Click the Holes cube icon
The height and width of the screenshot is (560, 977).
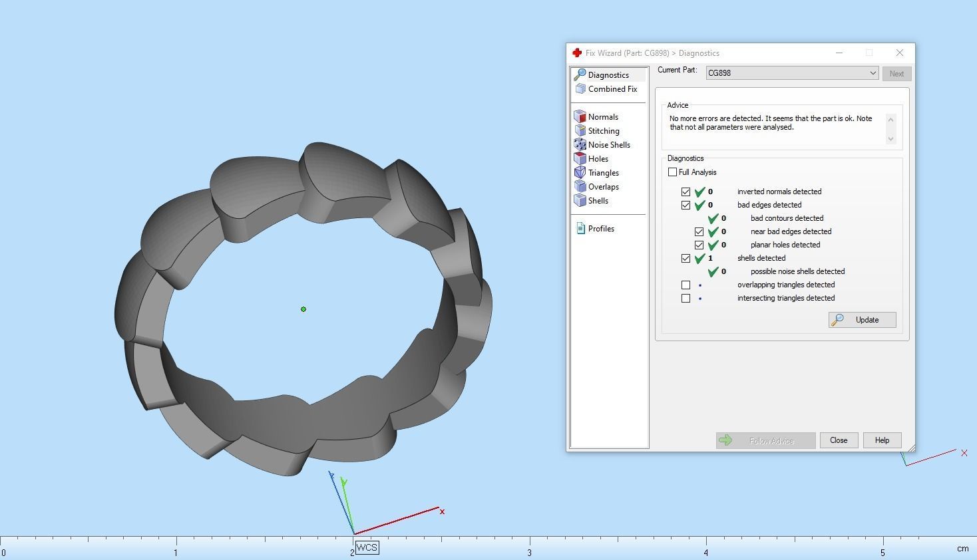point(580,158)
